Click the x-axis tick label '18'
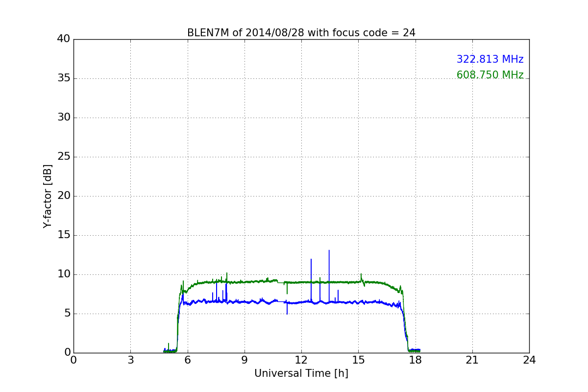Image resolution: width=588 pixels, height=392 pixels. (416, 360)
